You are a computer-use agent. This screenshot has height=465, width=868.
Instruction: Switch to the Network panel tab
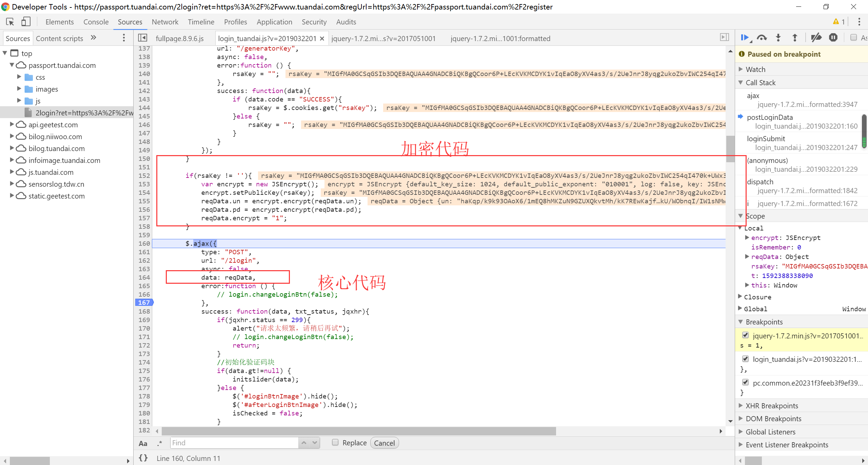[165, 22]
